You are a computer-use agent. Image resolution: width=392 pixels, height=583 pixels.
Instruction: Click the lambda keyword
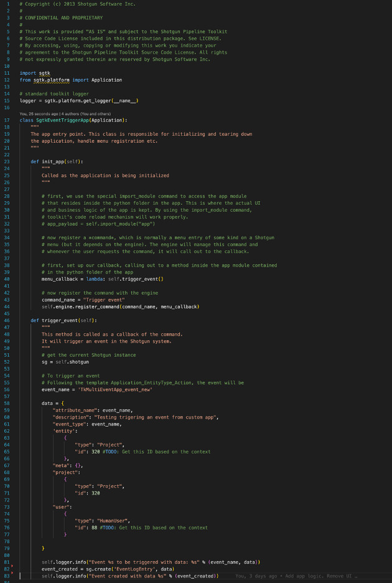click(x=95, y=279)
